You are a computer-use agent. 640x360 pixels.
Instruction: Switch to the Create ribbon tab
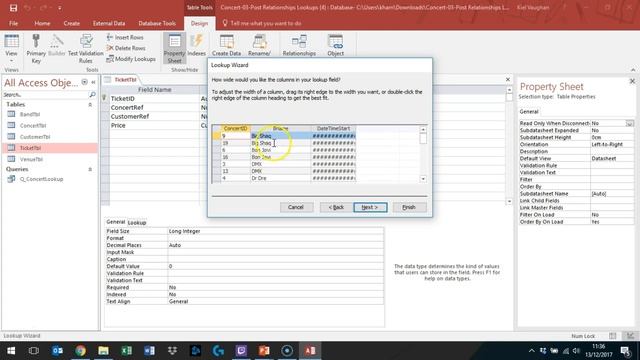point(72,23)
